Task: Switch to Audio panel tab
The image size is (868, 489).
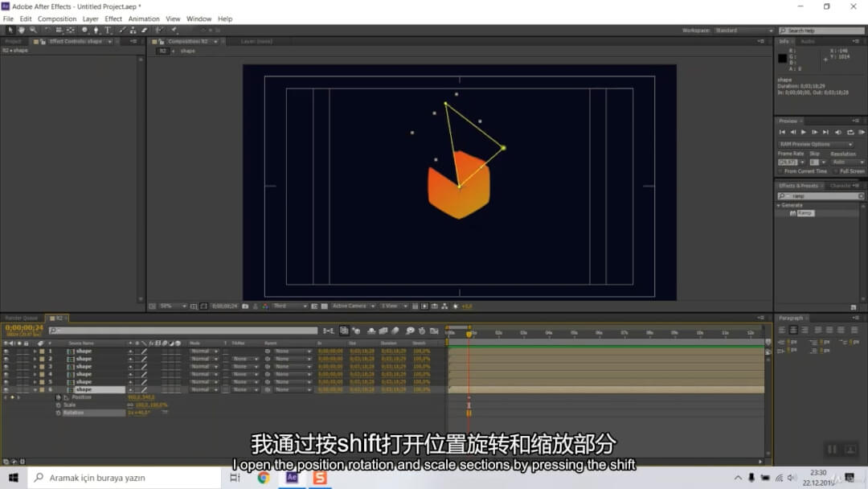Action: [807, 42]
